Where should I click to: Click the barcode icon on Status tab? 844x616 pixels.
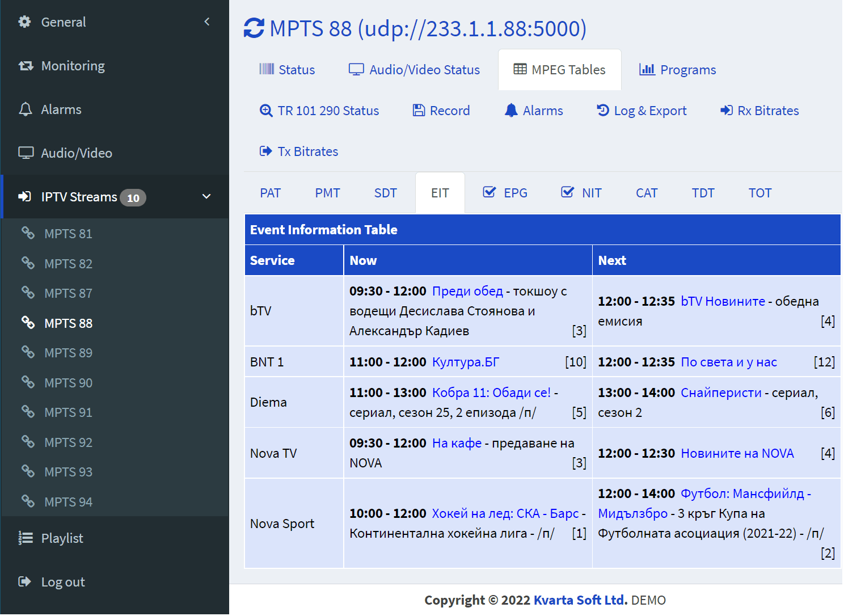click(x=267, y=69)
